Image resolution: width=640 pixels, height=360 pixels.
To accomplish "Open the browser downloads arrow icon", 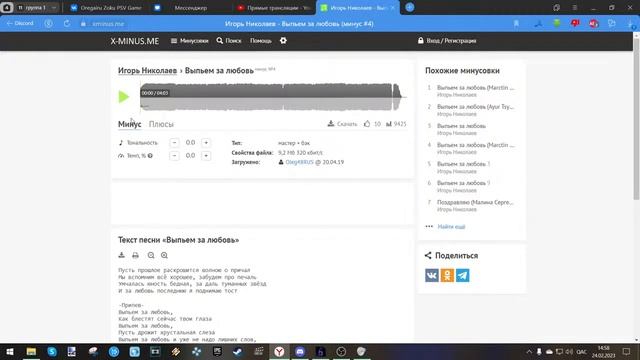I will 631,24.
